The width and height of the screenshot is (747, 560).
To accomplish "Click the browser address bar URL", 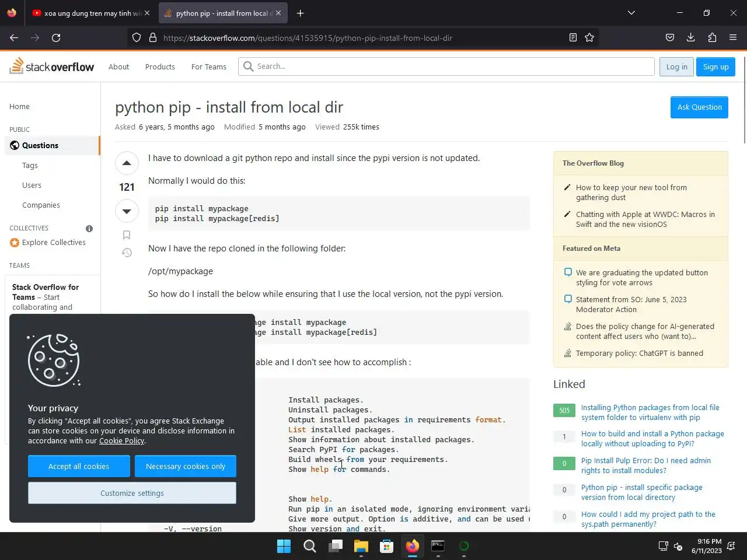I will (308, 38).
